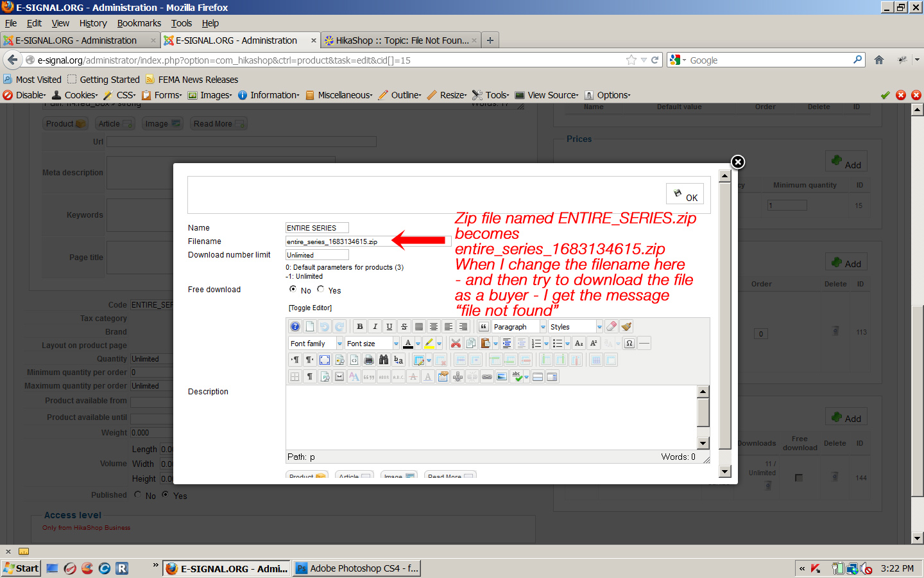Open the Tools menu in the menu bar

(x=182, y=23)
